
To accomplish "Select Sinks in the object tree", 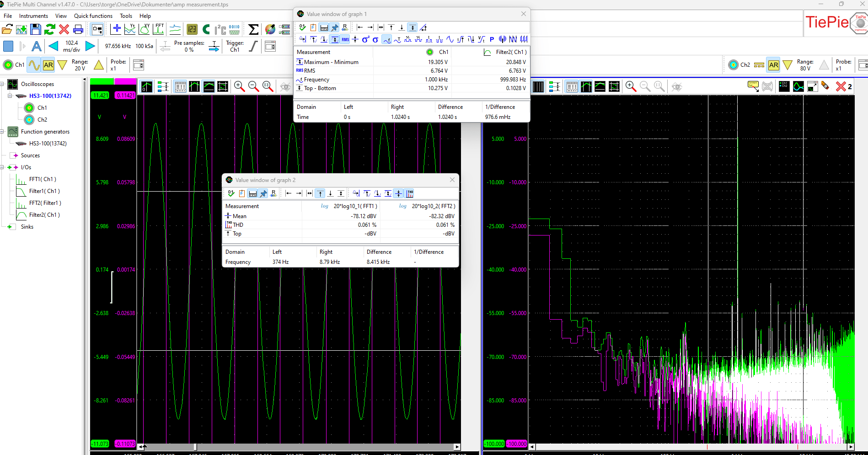I will click(27, 227).
